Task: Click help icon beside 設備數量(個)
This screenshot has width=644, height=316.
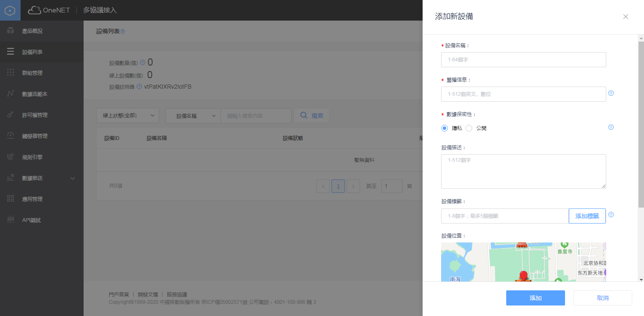Action: 142,63
